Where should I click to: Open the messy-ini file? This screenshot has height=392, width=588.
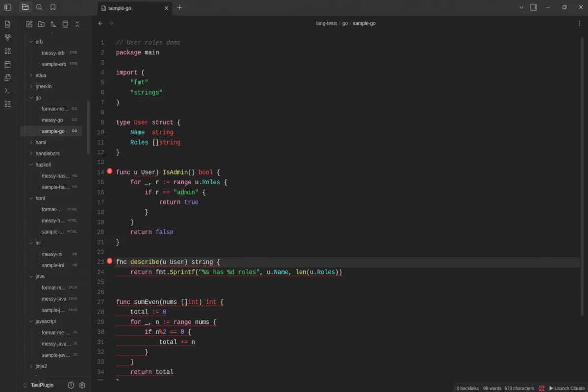tap(52, 254)
